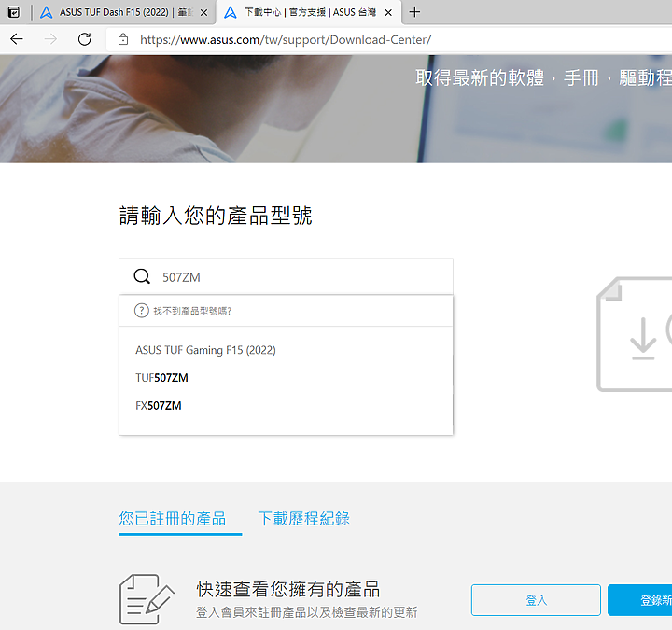Select the 下載中心 ASUS 台灣 browser tab
The height and width of the screenshot is (630, 672).
pos(309,12)
